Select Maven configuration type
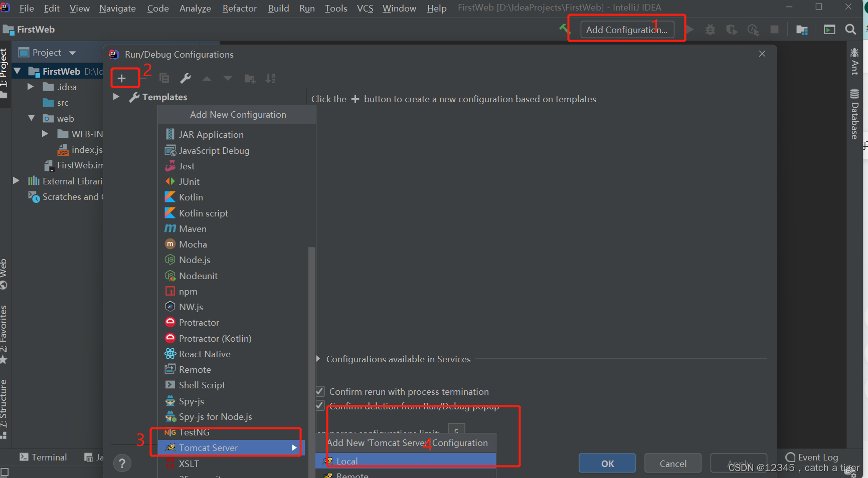868x478 pixels. click(237, 228)
